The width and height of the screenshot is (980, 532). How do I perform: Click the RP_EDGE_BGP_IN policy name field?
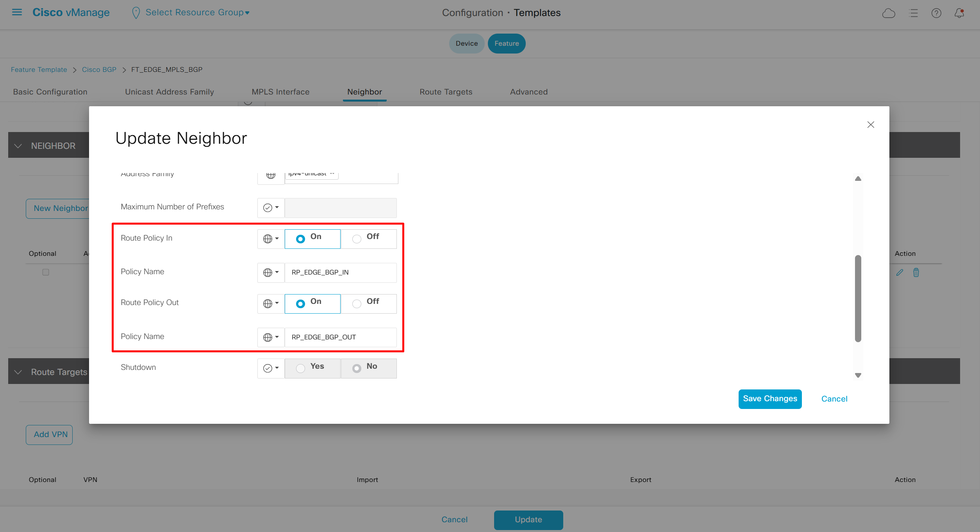point(340,273)
